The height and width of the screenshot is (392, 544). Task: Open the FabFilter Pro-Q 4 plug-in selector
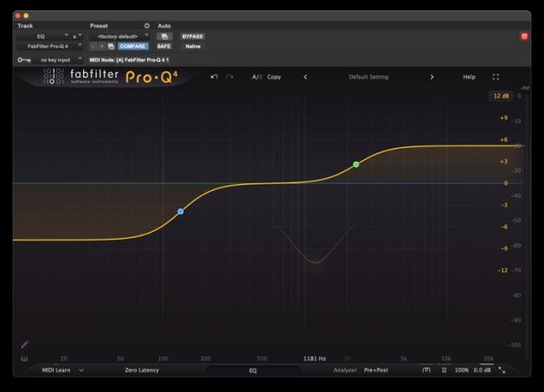pos(50,46)
